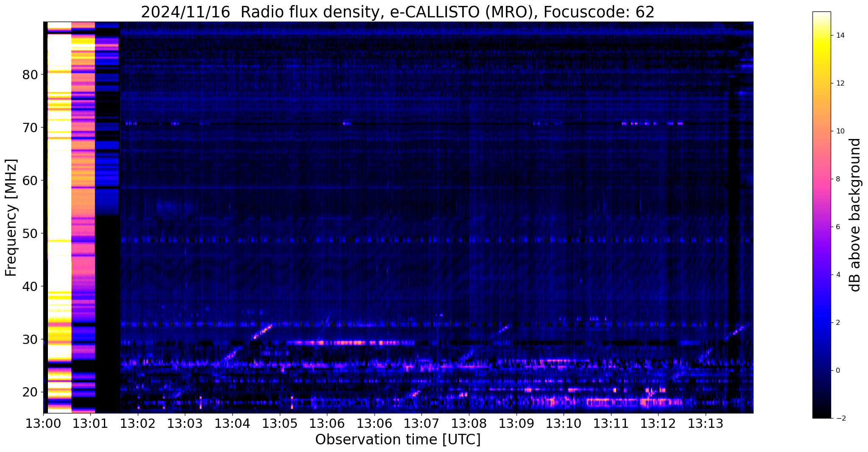Click the 13:08 time tick label

point(469,424)
